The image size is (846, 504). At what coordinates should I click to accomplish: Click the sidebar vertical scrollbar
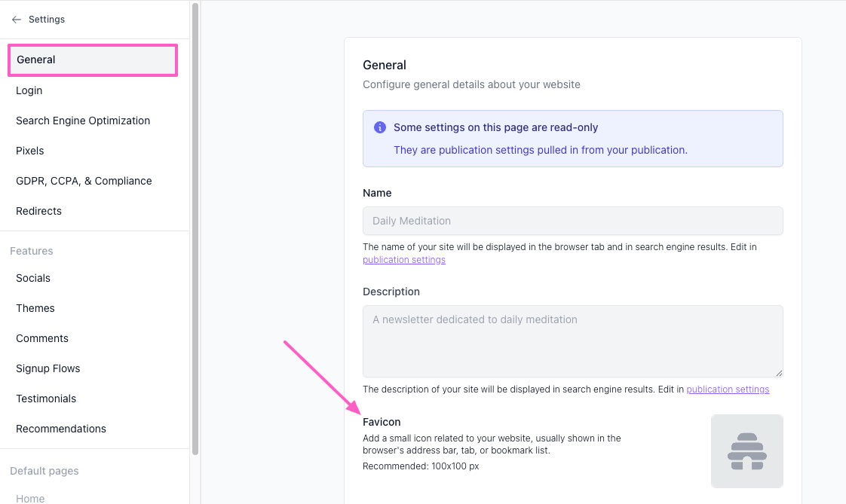195,226
